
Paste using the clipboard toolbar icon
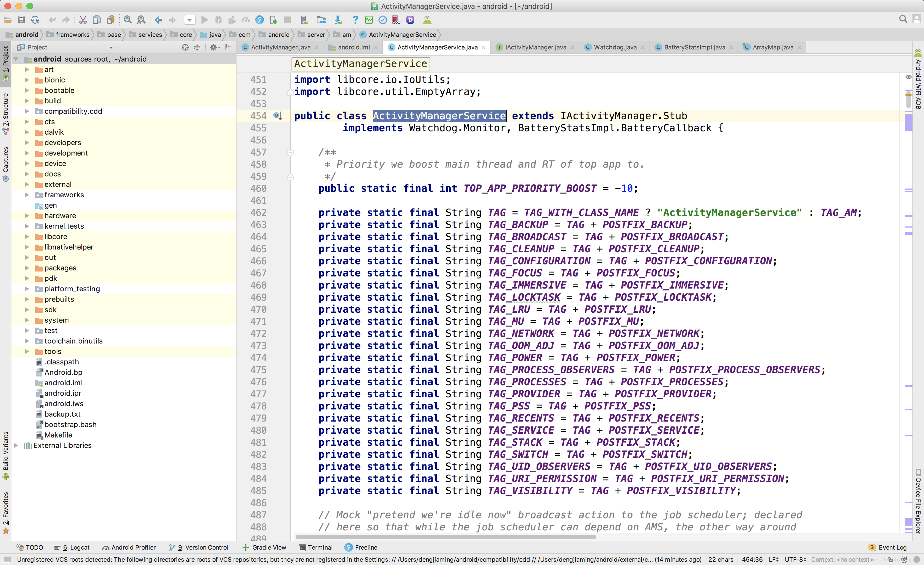click(111, 20)
